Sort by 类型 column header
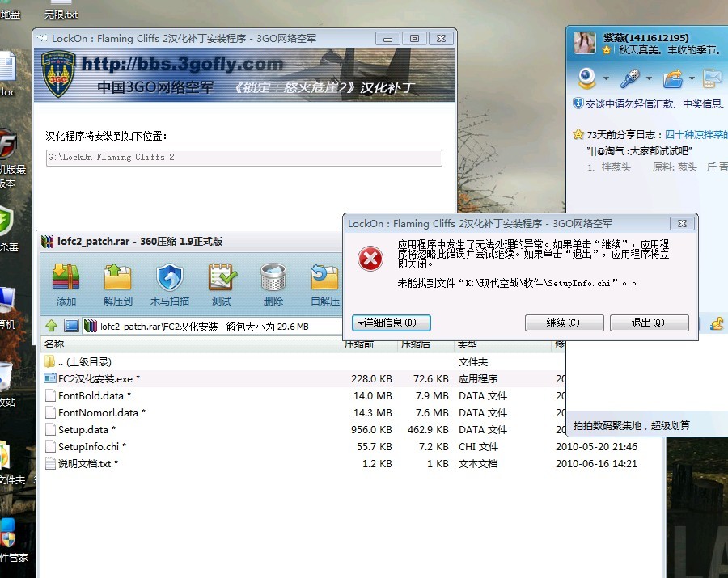Image resolution: width=728 pixels, height=578 pixels. [502, 344]
